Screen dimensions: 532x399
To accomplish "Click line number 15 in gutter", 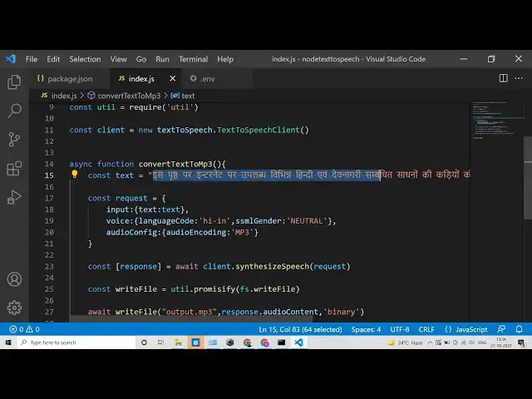I will coord(49,175).
